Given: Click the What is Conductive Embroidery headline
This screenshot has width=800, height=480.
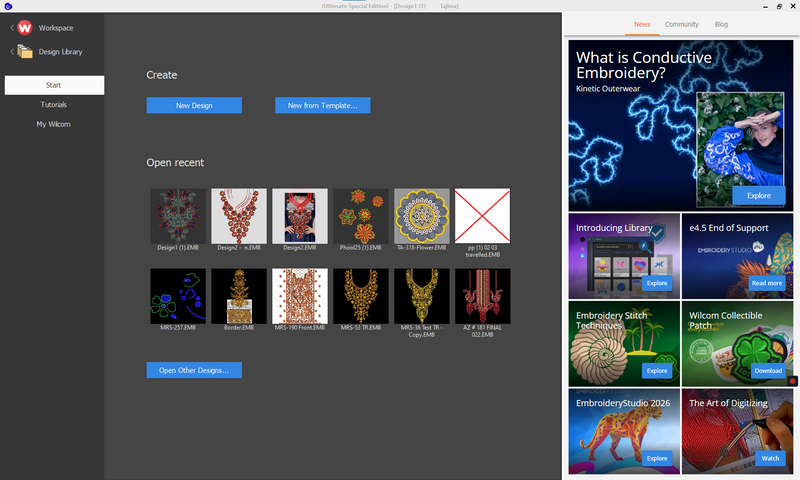Looking at the screenshot, I should [x=644, y=65].
